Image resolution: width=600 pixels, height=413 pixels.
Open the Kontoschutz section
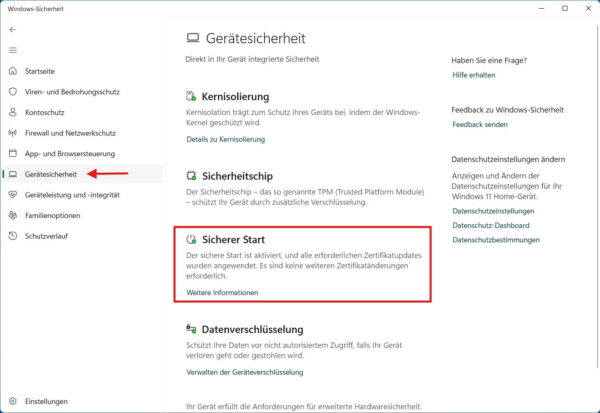(44, 113)
